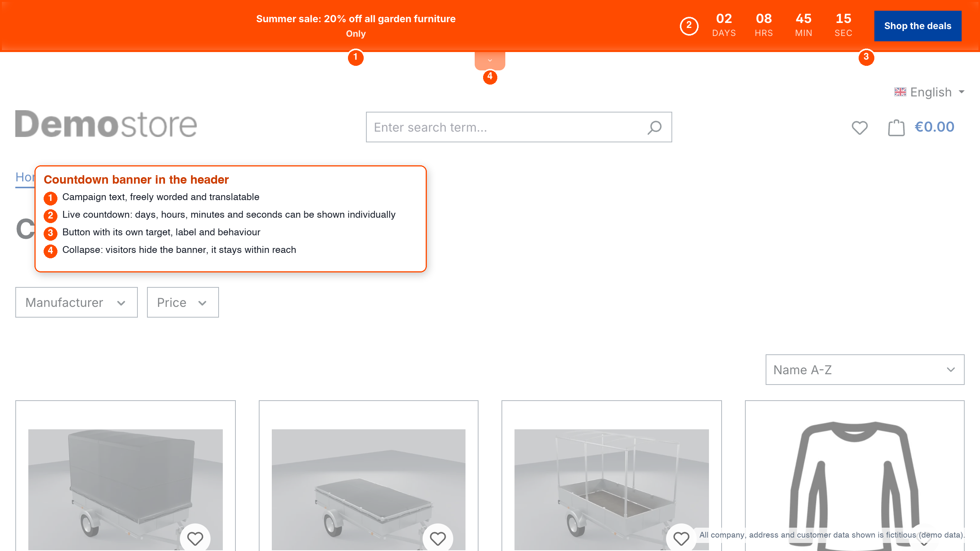This screenshot has width=980, height=551.
Task: Click the countdown HRS value 08
Action: pos(764,18)
